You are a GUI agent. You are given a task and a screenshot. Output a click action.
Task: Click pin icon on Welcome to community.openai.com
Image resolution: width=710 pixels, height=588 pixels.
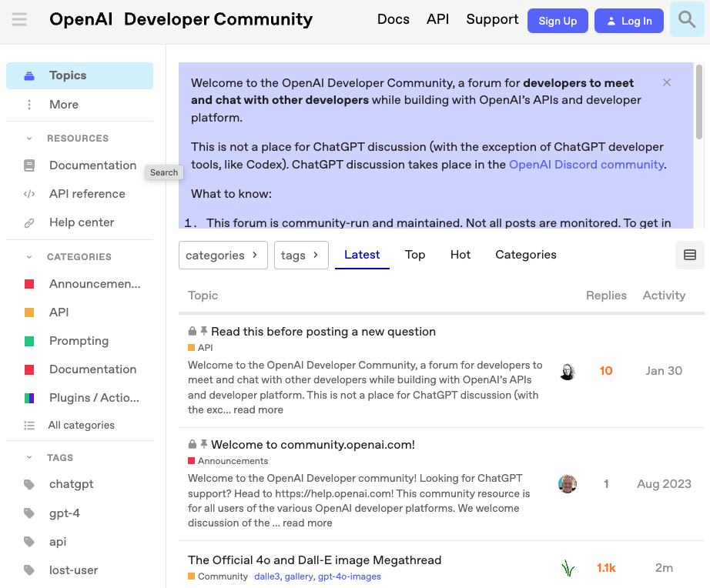tap(204, 444)
